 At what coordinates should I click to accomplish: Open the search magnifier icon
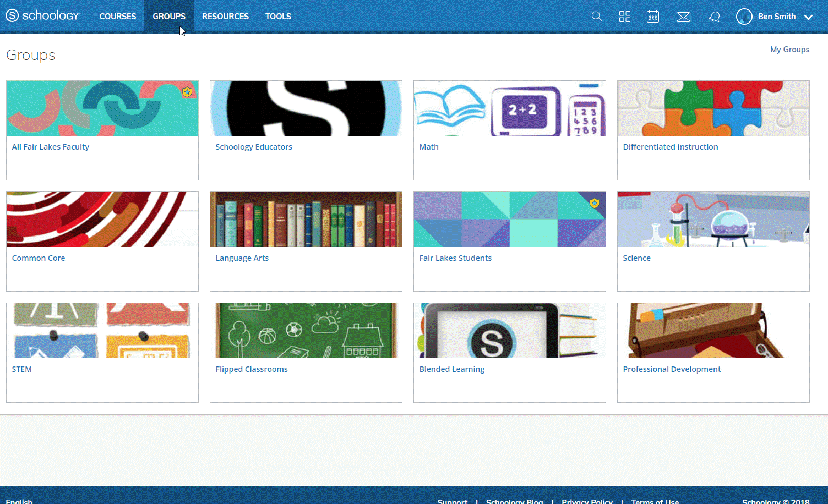(597, 17)
